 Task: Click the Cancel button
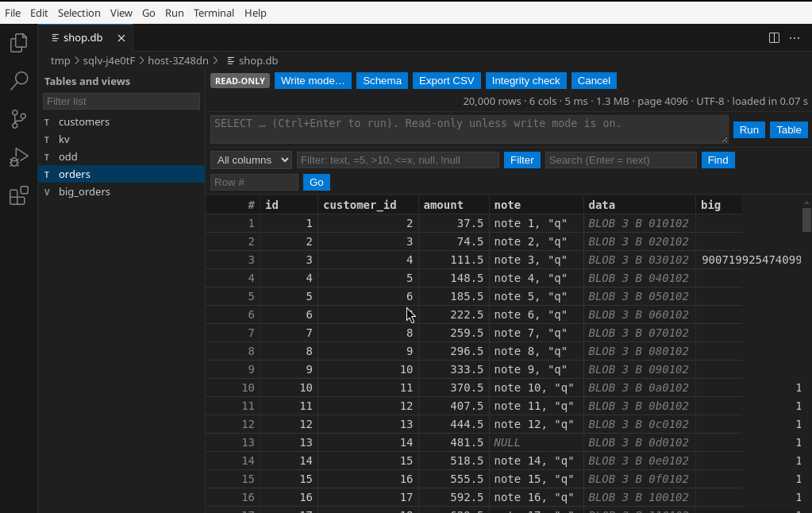(594, 81)
